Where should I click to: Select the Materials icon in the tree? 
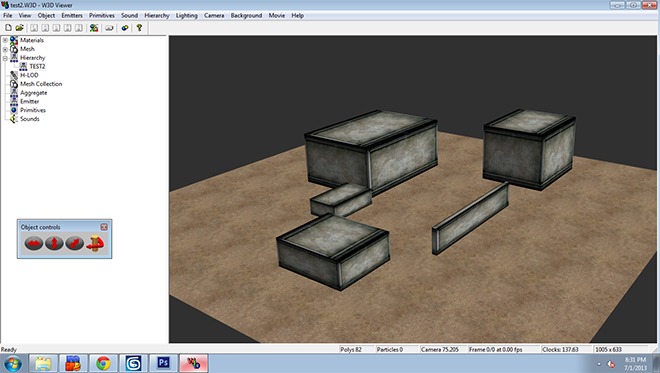(x=14, y=40)
